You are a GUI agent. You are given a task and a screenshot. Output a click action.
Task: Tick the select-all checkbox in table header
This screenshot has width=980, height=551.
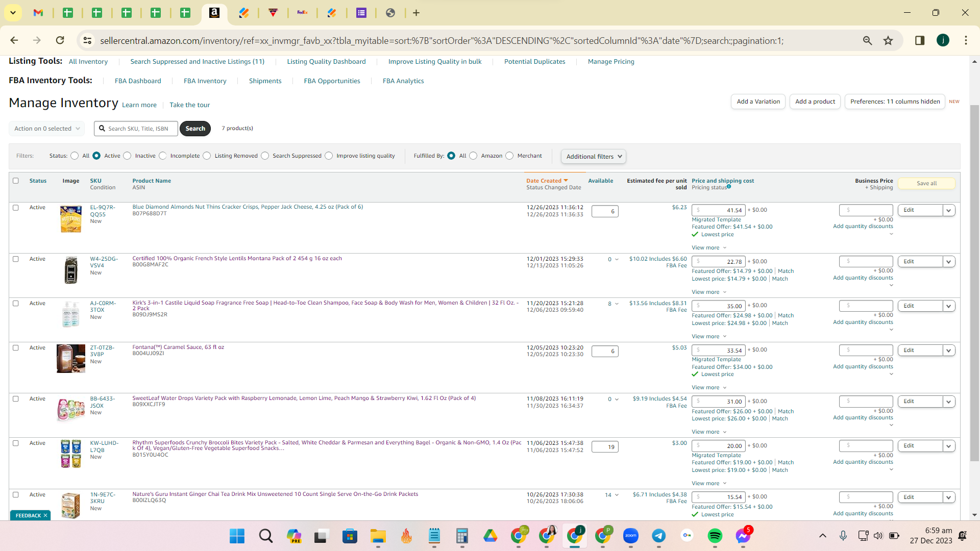16,181
